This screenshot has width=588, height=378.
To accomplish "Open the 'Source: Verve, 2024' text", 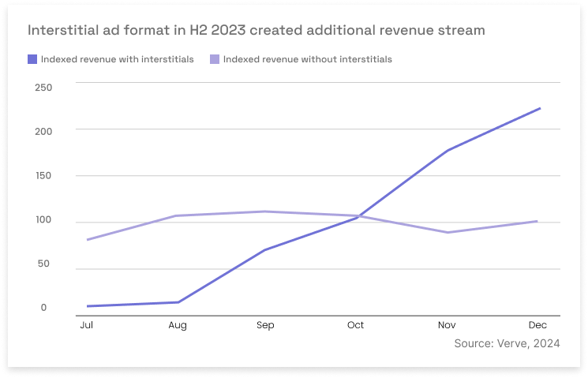I will click(x=507, y=344).
